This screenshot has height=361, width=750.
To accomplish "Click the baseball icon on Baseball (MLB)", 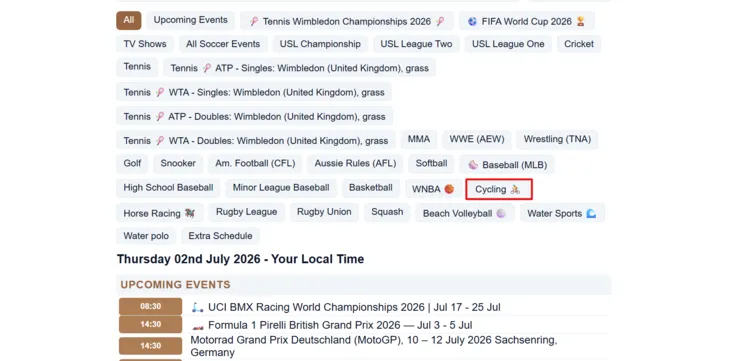I will pos(473,165).
